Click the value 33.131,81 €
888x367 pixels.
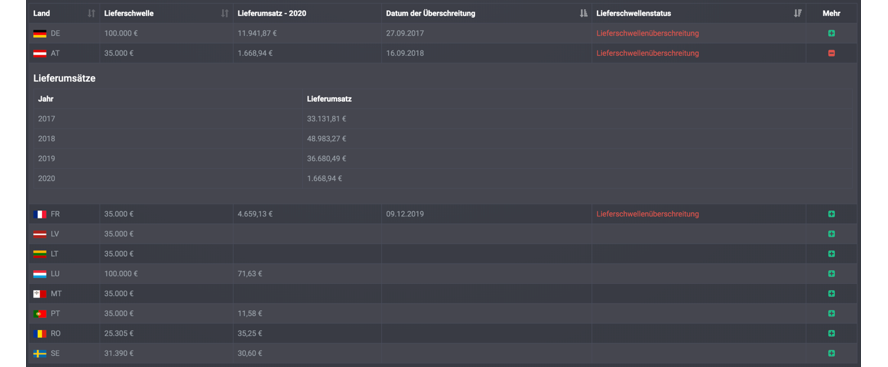point(327,119)
